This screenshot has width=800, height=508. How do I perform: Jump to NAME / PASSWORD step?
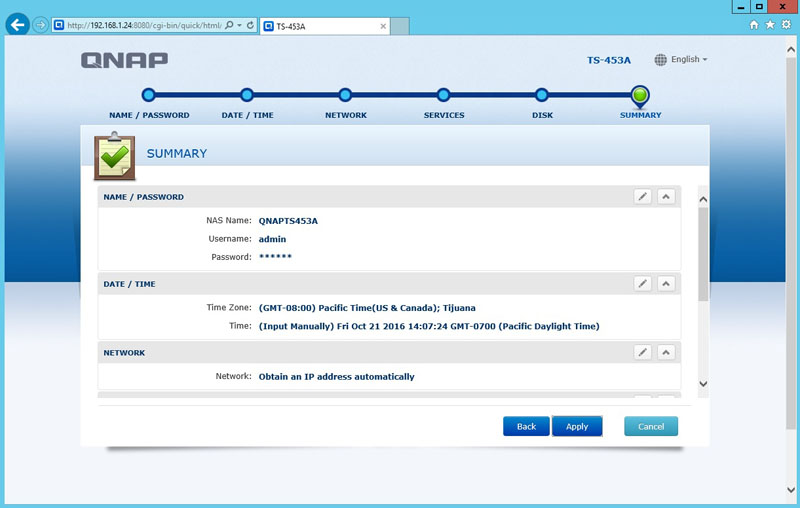tap(149, 95)
